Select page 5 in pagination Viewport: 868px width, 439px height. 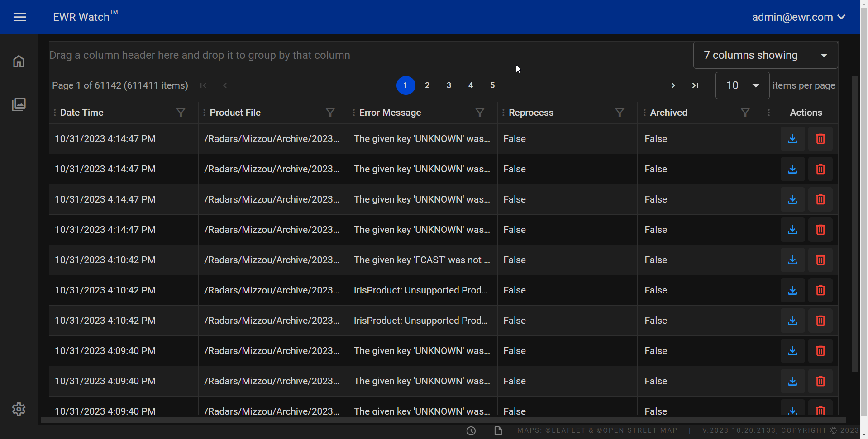click(x=492, y=85)
